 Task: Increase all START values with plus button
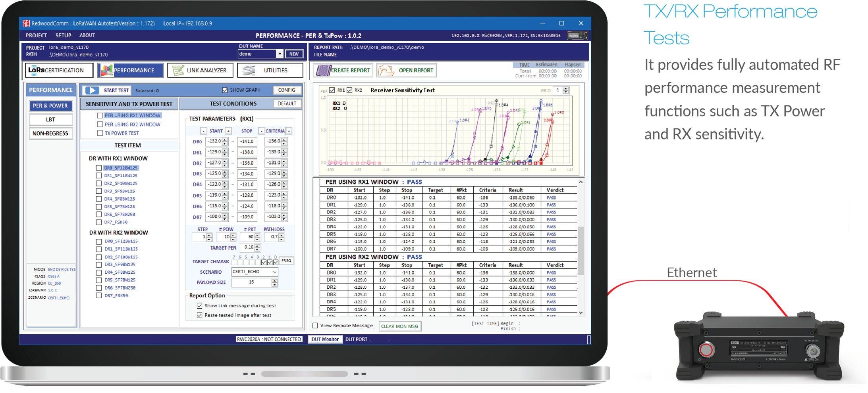[228, 131]
